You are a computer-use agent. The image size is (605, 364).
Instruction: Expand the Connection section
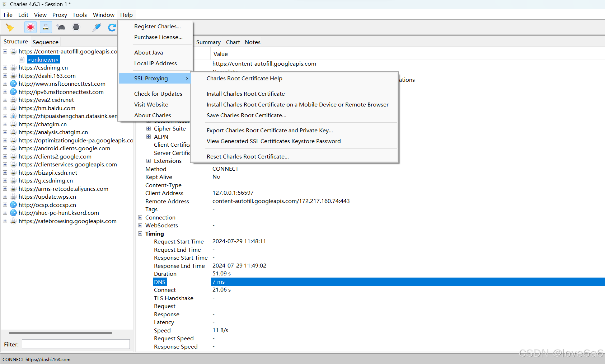tap(140, 217)
